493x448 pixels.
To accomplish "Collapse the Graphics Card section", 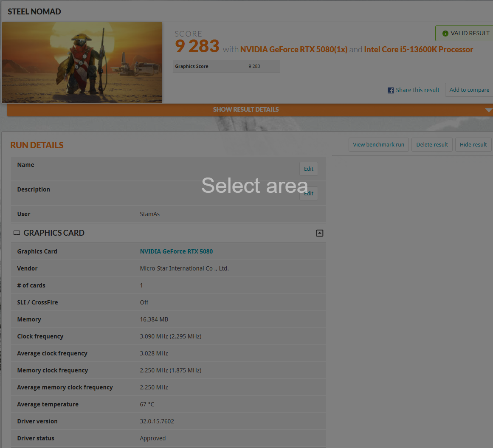I will click(320, 233).
